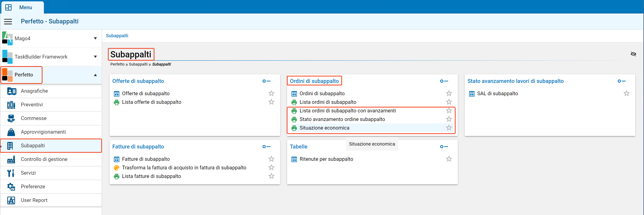This screenshot has height=215, width=644.
Task: Collapse the Tabelle tile
Action: (444, 147)
